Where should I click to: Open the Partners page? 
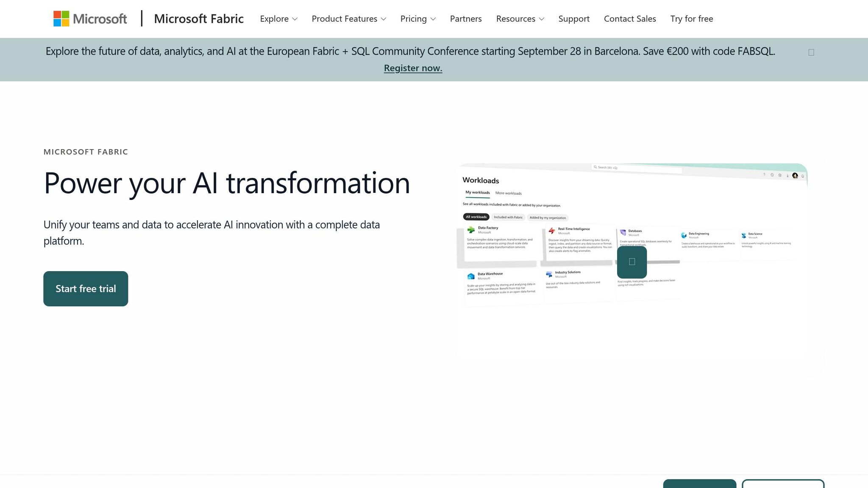pos(466,19)
